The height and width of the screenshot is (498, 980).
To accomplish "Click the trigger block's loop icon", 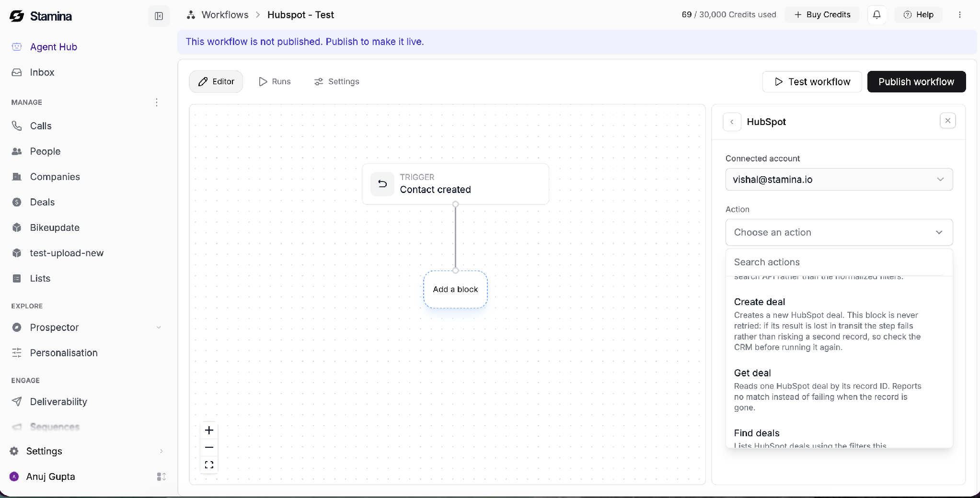I will [x=382, y=184].
